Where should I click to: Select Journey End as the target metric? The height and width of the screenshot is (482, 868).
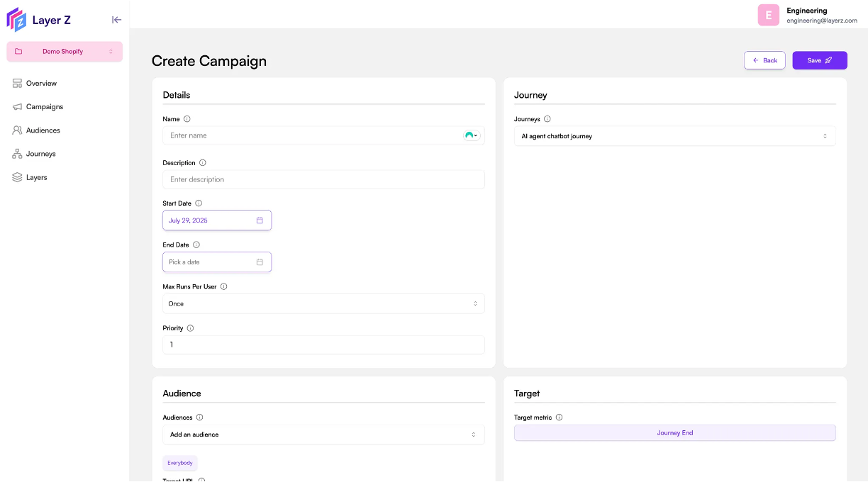click(674, 432)
